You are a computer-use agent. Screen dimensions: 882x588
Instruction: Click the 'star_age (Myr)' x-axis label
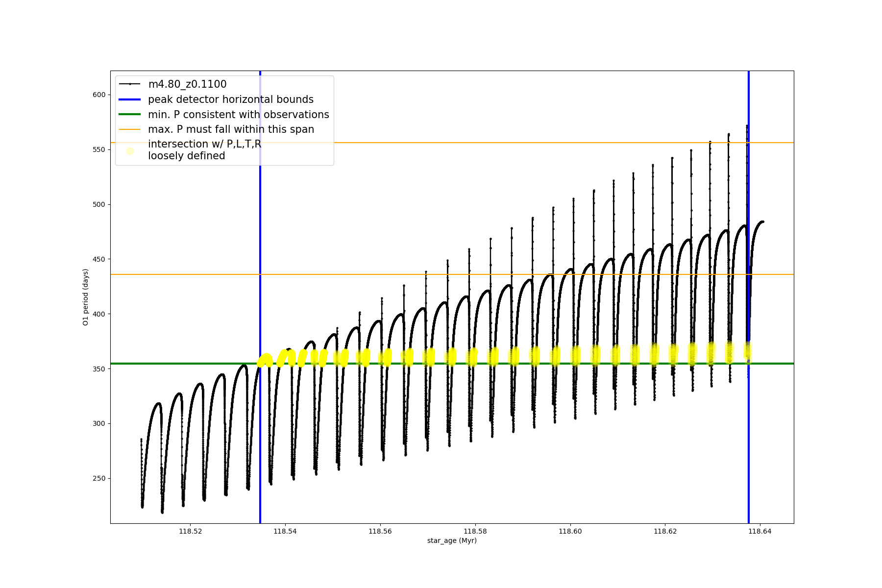(452, 540)
